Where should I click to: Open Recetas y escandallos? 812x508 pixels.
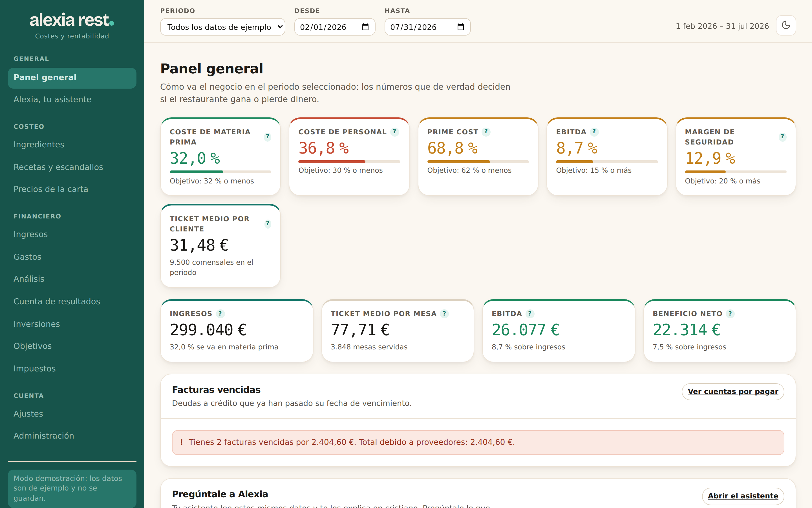72,167
